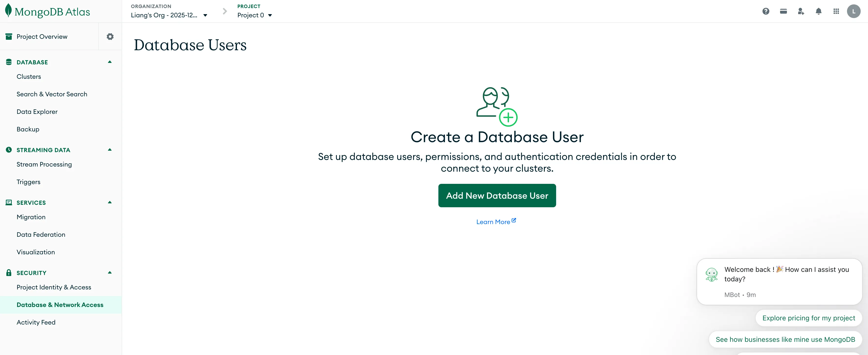Open the billing credit card icon
This screenshot has height=355, width=868.
point(783,11)
